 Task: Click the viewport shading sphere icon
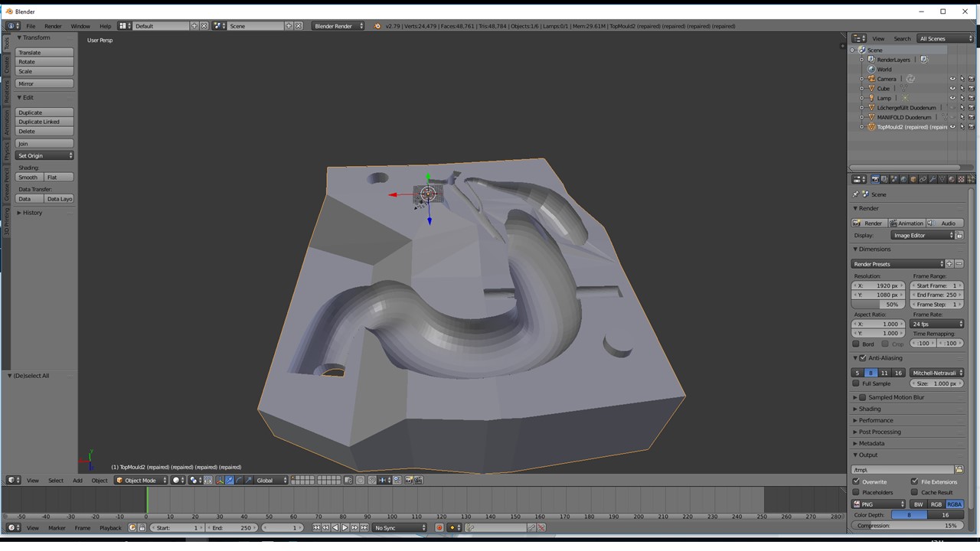[x=178, y=480]
